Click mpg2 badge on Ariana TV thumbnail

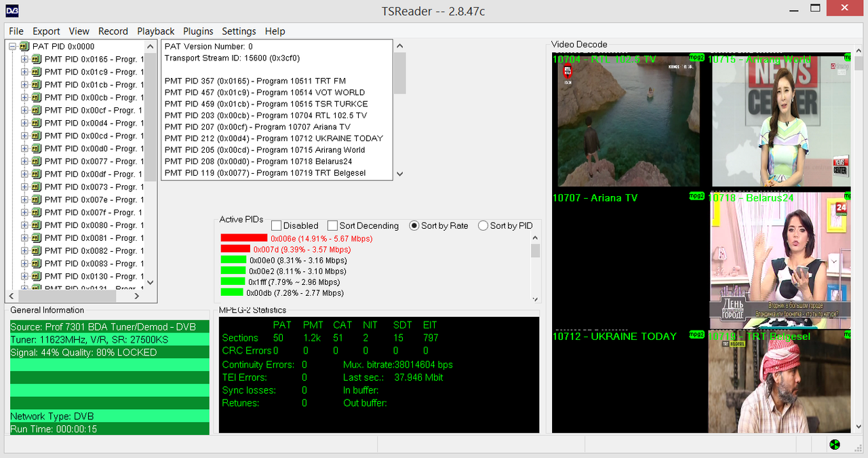coord(697,196)
